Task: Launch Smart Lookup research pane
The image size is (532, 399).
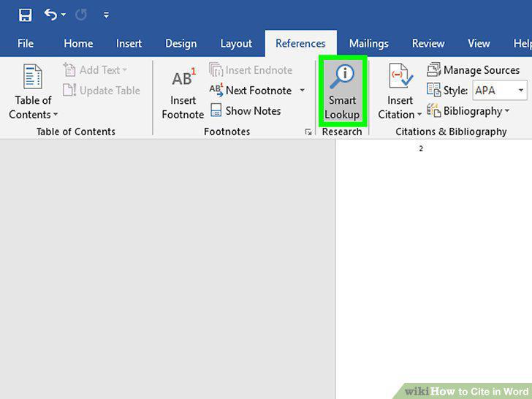Action: [x=343, y=91]
